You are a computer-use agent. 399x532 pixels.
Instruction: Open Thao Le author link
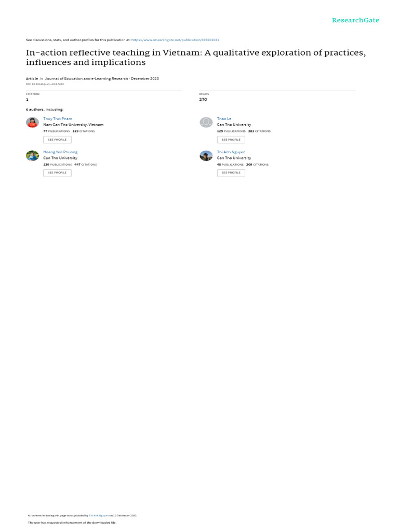coord(224,119)
